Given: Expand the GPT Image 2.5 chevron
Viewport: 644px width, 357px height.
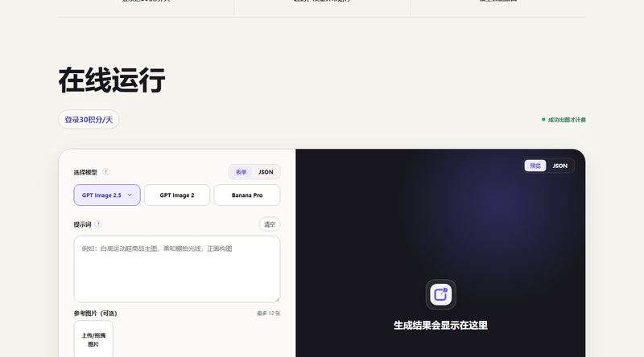Looking at the screenshot, I should point(130,195).
